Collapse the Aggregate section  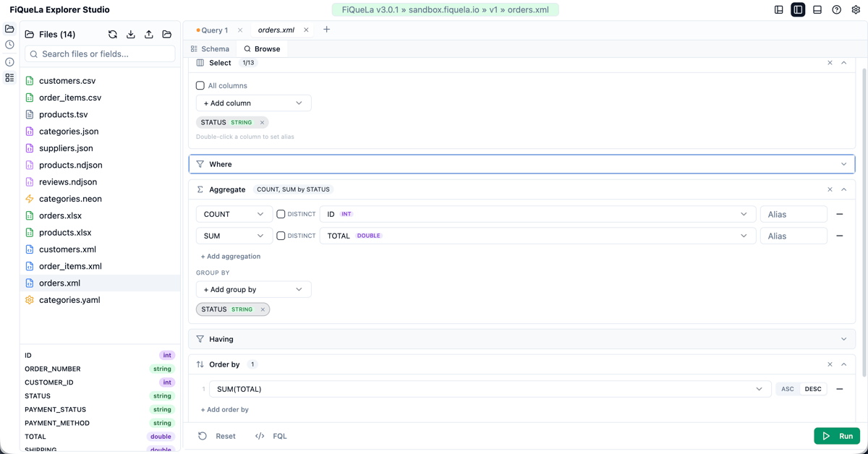[843, 189]
